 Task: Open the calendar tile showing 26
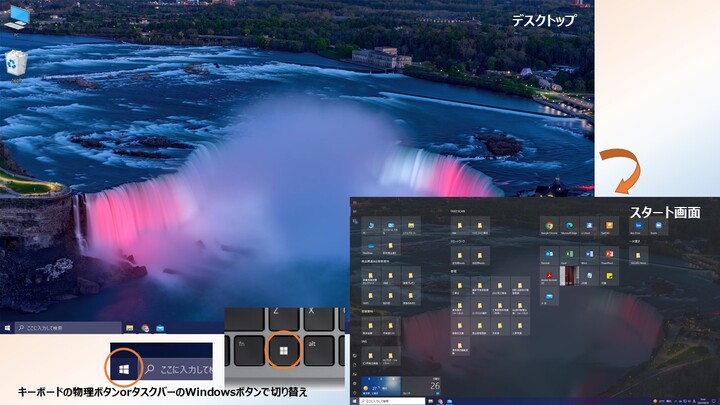[422, 386]
